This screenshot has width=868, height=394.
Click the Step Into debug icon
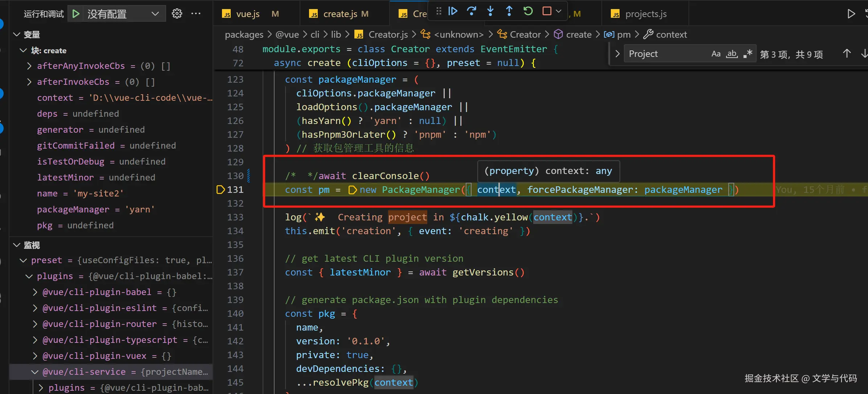[x=490, y=11]
